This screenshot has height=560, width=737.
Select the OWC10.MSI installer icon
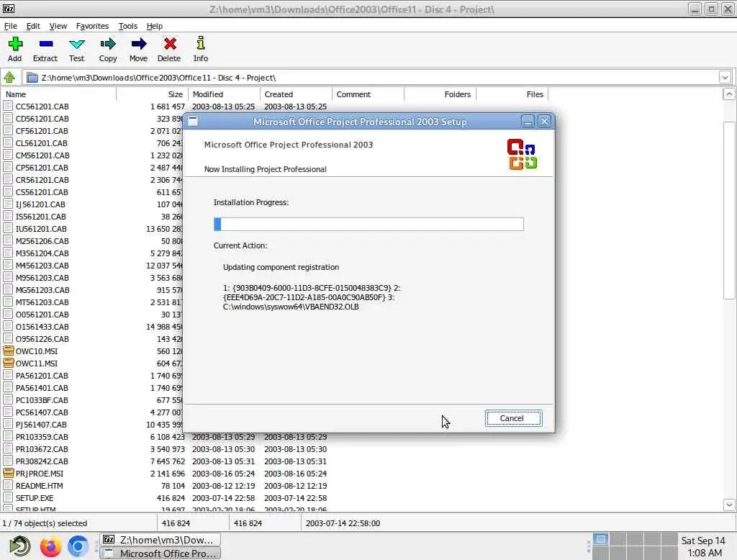8,351
